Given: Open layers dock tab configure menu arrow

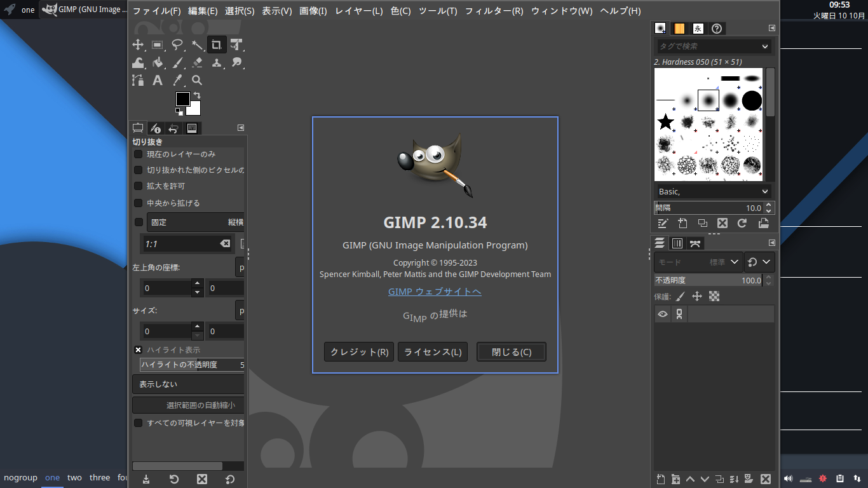Looking at the screenshot, I should coord(772,243).
